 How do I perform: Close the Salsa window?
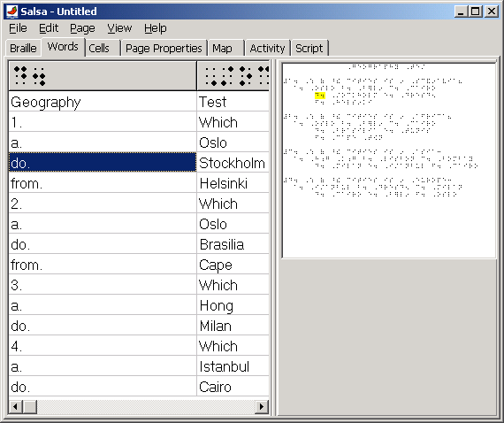tap(492, 12)
